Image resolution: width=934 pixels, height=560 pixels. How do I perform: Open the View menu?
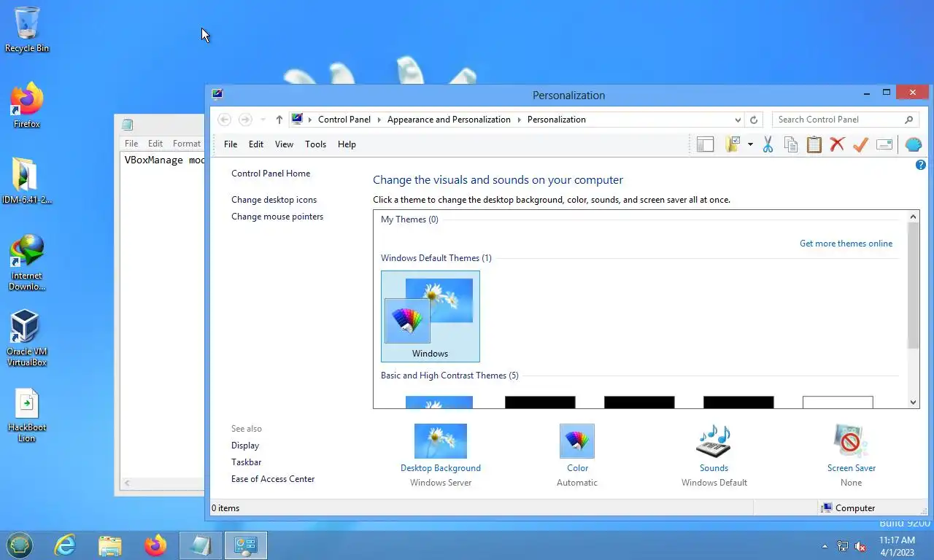[x=284, y=144]
